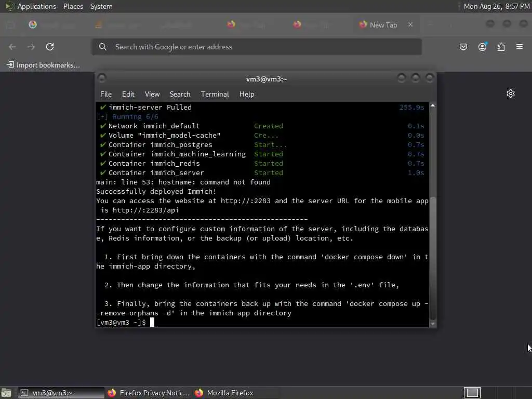The width and height of the screenshot is (532, 399).
Task: Focus the Firefox address bar field
Action: (257, 47)
